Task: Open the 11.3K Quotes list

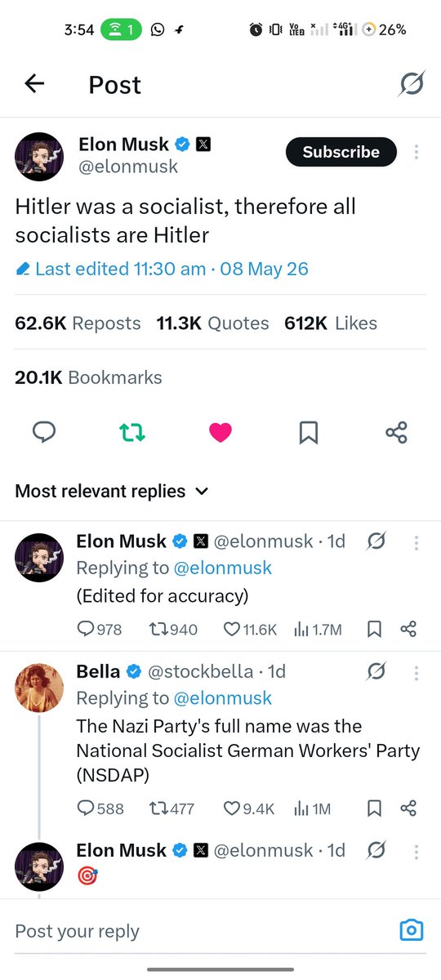Action: (212, 323)
